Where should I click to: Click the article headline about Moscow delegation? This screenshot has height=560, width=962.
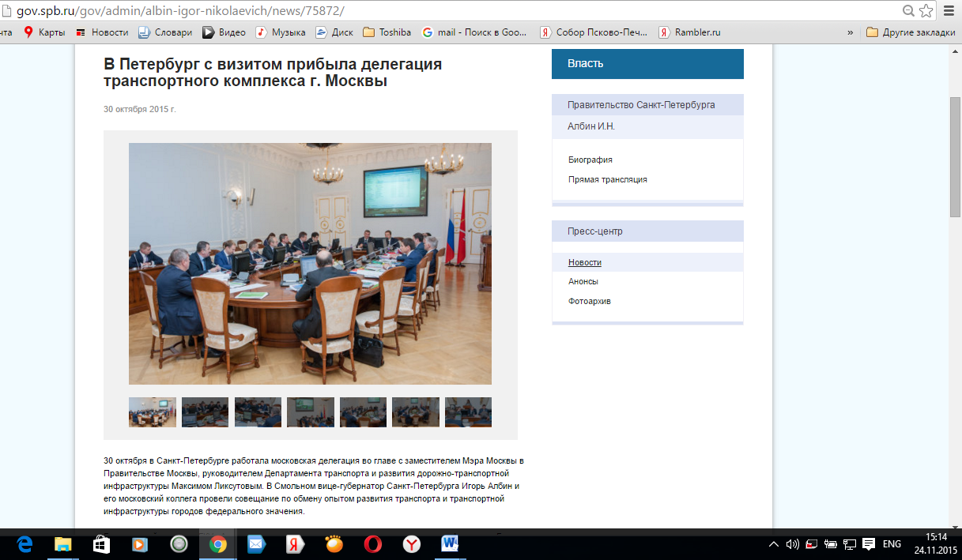(273, 72)
